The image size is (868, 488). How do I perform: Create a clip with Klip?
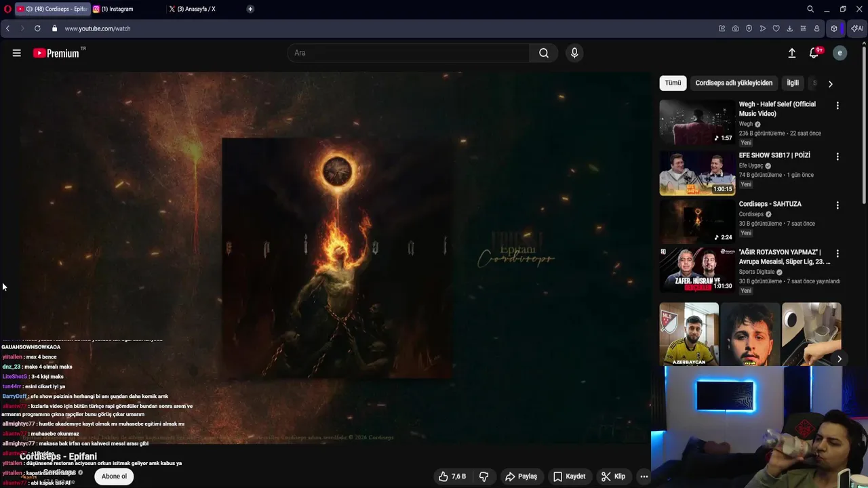[613, 476]
